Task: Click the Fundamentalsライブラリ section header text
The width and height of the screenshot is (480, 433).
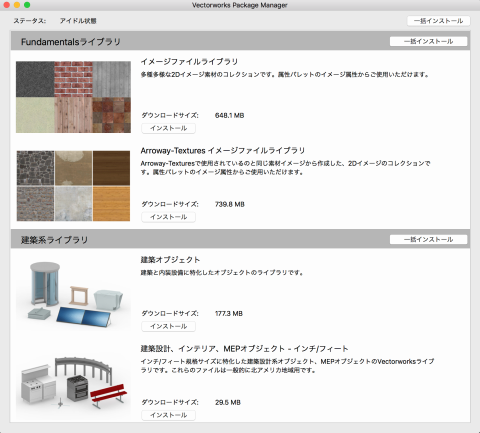Action: point(71,42)
